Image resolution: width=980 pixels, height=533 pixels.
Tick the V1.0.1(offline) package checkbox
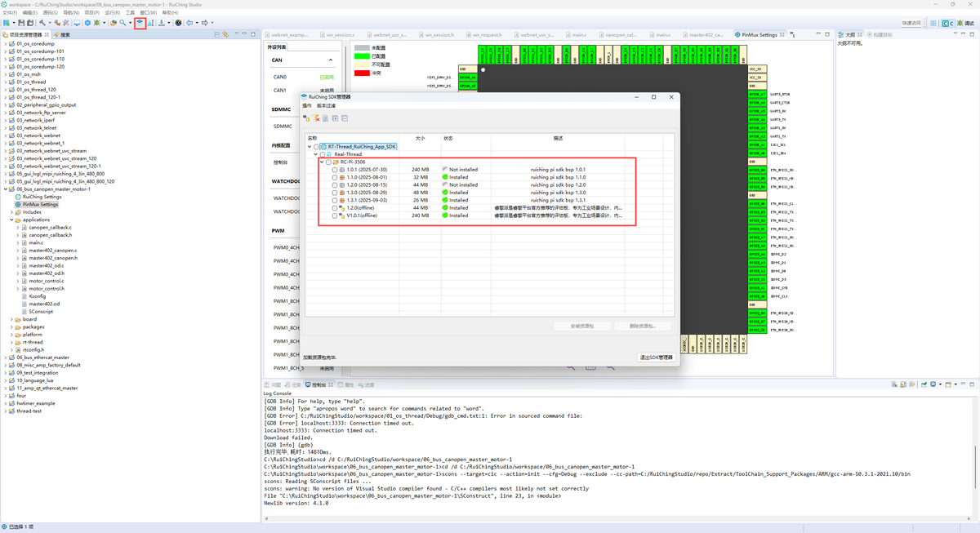tap(335, 215)
